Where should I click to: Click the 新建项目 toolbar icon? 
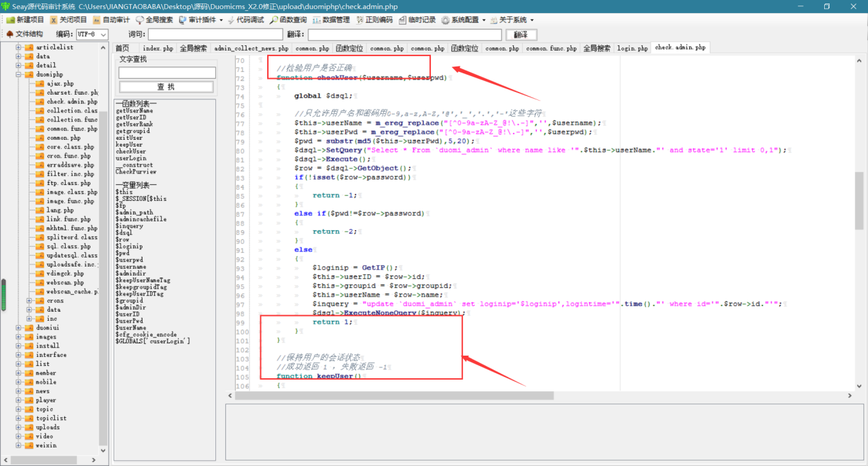pyautogui.click(x=25, y=20)
